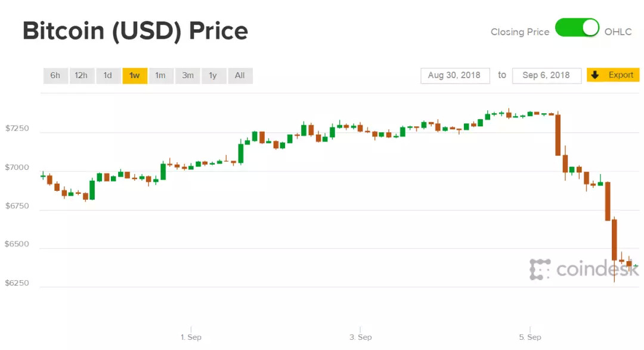Choose the 1d time range
Viewport: 644px width, 350px height.
(107, 76)
